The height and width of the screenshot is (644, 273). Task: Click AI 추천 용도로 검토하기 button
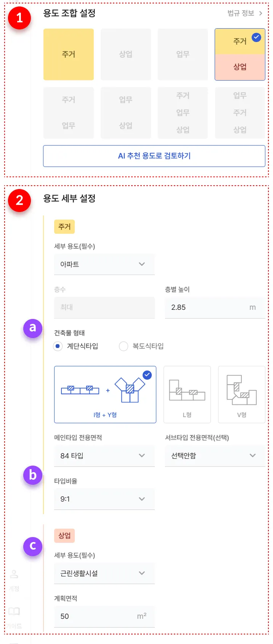coord(154,156)
